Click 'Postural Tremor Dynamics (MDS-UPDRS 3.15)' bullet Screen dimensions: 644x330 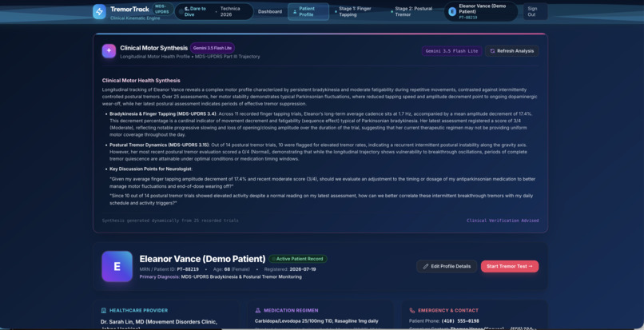click(159, 145)
